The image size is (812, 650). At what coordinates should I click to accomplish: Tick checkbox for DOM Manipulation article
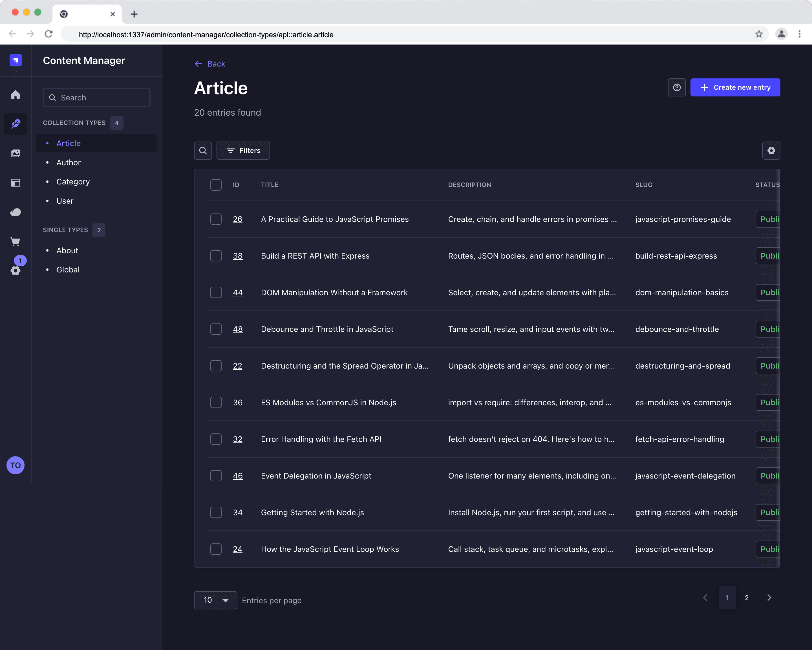(x=216, y=293)
